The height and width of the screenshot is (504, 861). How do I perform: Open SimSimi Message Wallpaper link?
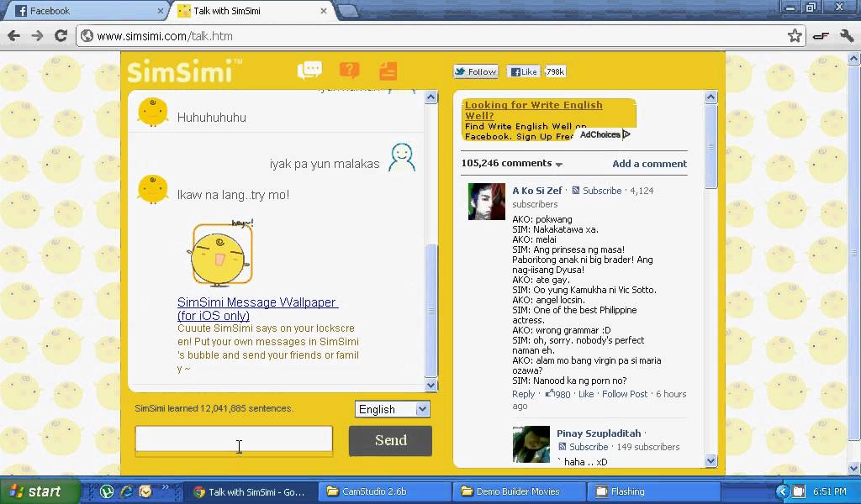pos(257,309)
